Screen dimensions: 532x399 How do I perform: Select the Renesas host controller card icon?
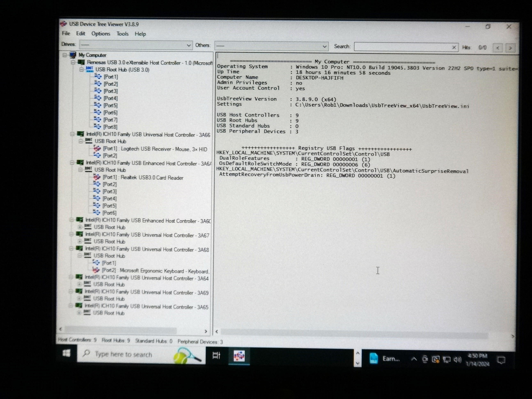point(81,62)
